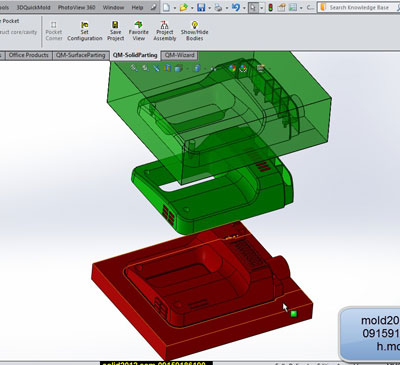
Task: Click the file properties icon in the top toolbar
Action: 281,7
